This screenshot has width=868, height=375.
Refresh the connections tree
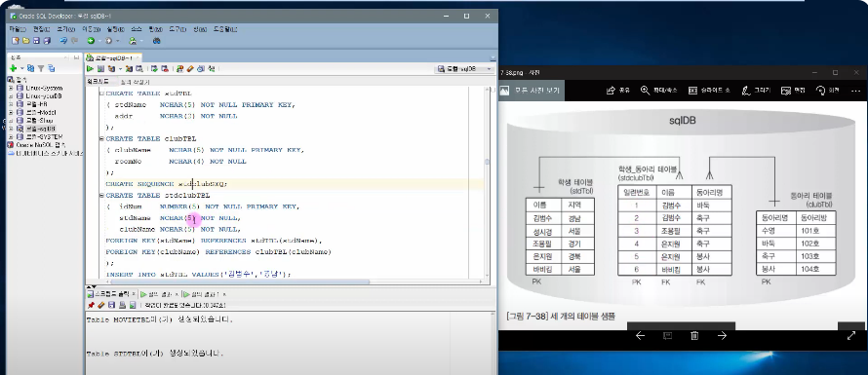point(31,68)
